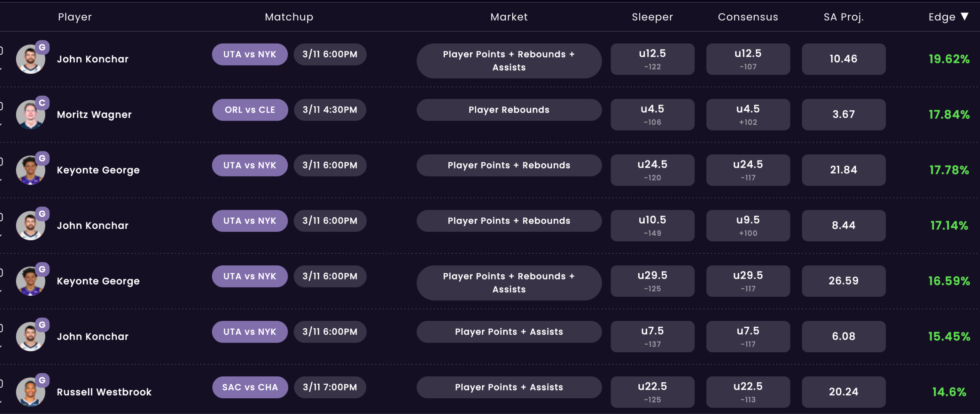Select the ORL vs CLE matchup pill
Screen dimensions: 980x414
tap(250, 110)
